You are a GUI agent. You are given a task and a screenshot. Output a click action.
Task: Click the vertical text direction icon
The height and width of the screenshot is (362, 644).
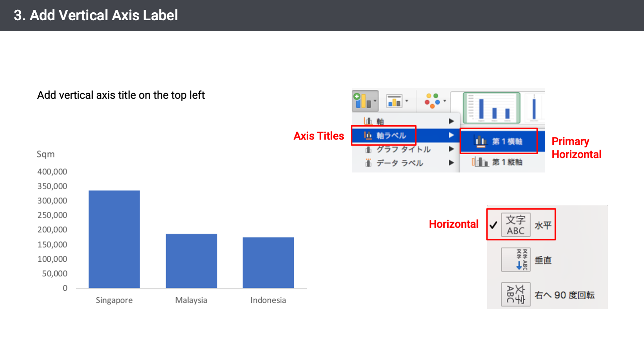[515, 260]
